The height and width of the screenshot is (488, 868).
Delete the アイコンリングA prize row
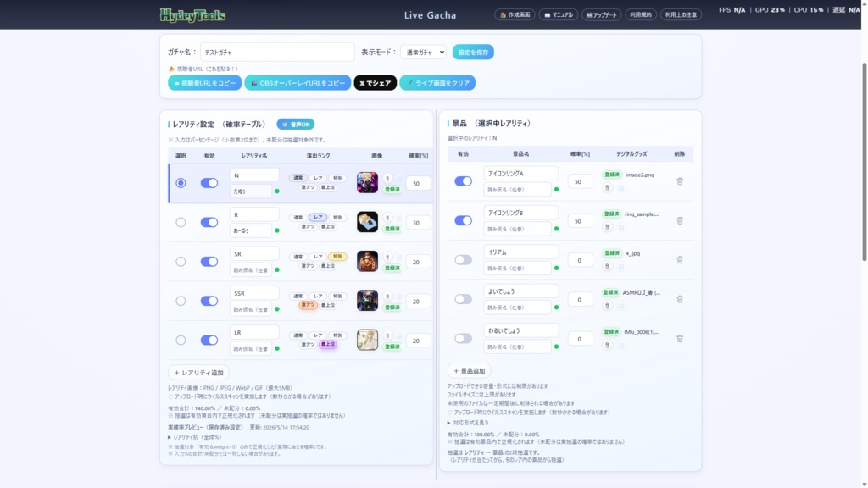pos(679,181)
